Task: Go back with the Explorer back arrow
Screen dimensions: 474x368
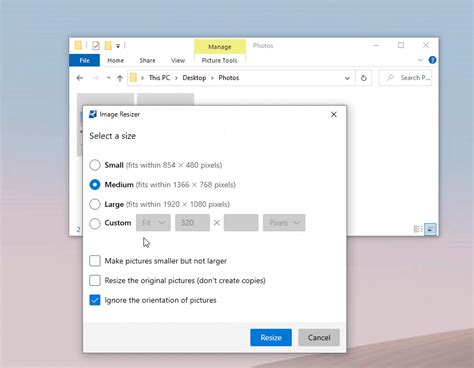Action: (80, 78)
